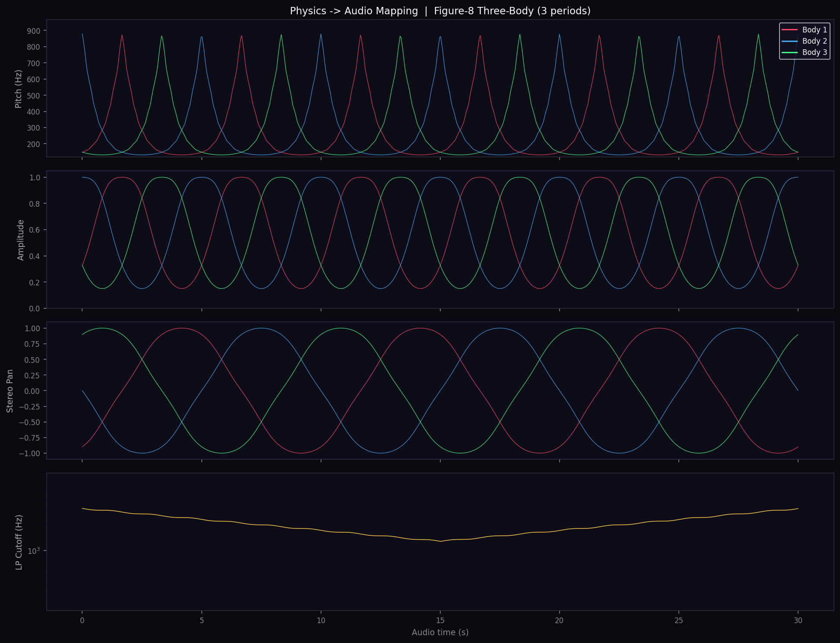This screenshot has width=840, height=643.
Task: Click the 'Amplitude' axis label
Action: pos(20,240)
